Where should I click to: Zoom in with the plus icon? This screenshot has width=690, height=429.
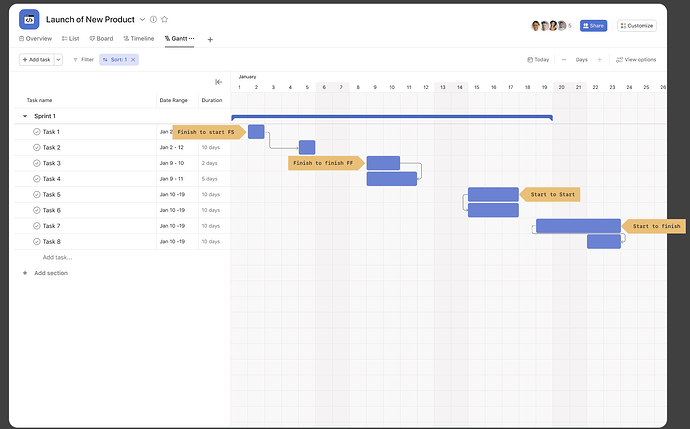pos(599,59)
